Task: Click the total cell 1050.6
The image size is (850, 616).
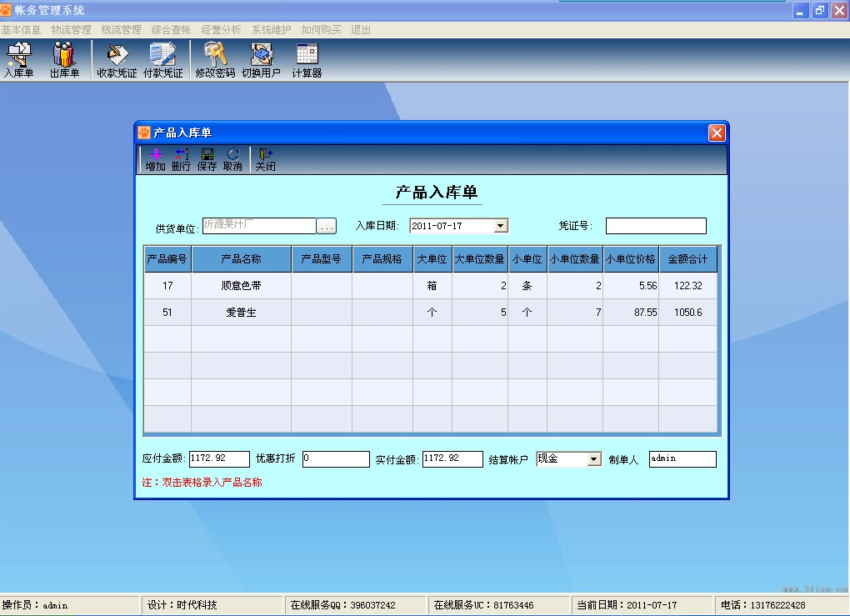Action: (x=687, y=313)
